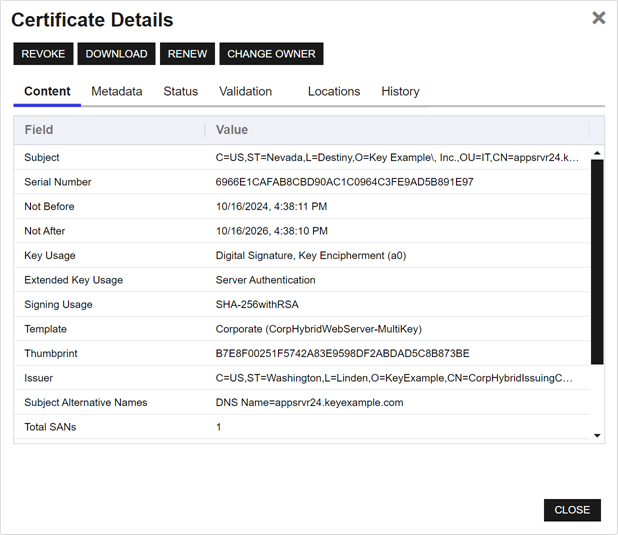Click the vertical scrollbar thumb
The image size is (618, 535).
[597, 260]
